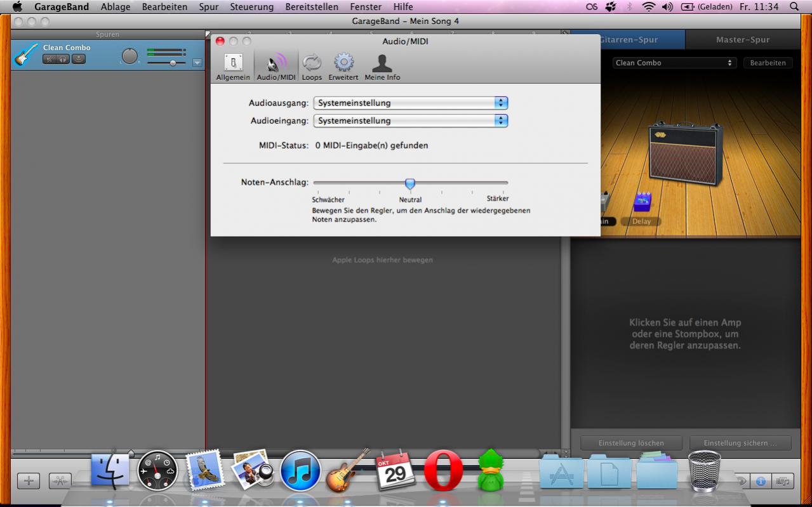The image size is (812, 507).
Task: Open the Allgemein preferences pane
Action: coord(233,67)
